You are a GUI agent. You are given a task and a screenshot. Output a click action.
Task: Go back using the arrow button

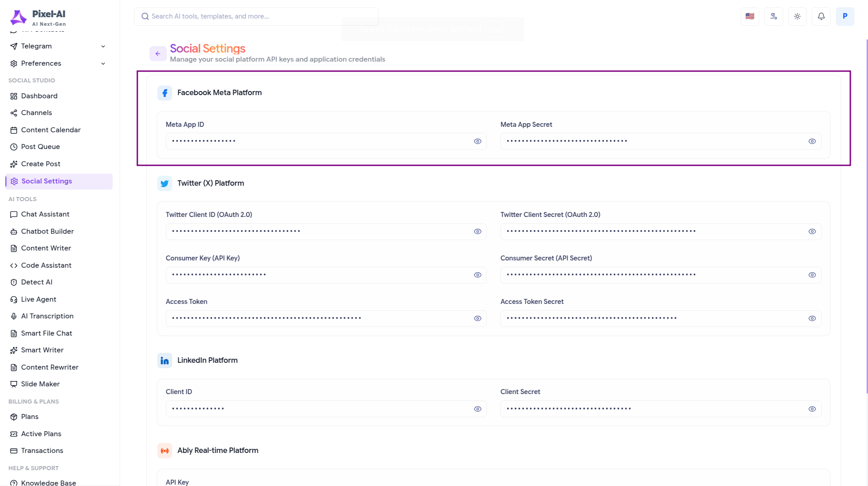(x=158, y=53)
